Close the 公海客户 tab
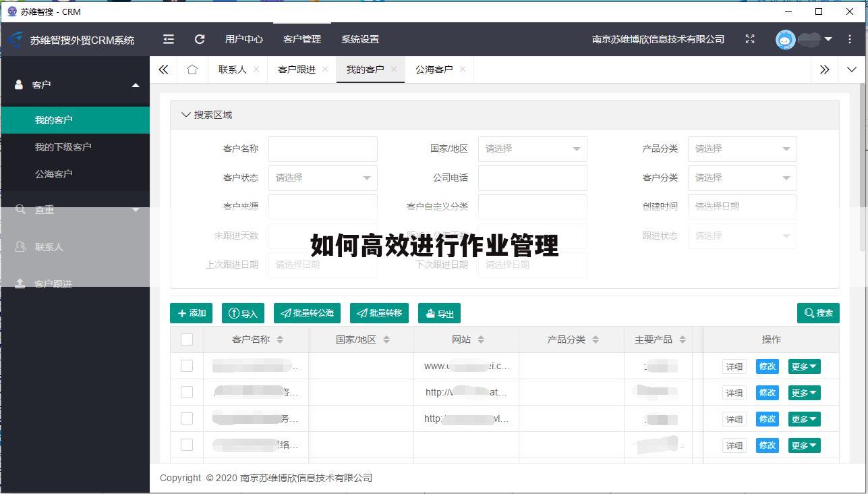Screen dimensions: 868x494 (463, 70)
